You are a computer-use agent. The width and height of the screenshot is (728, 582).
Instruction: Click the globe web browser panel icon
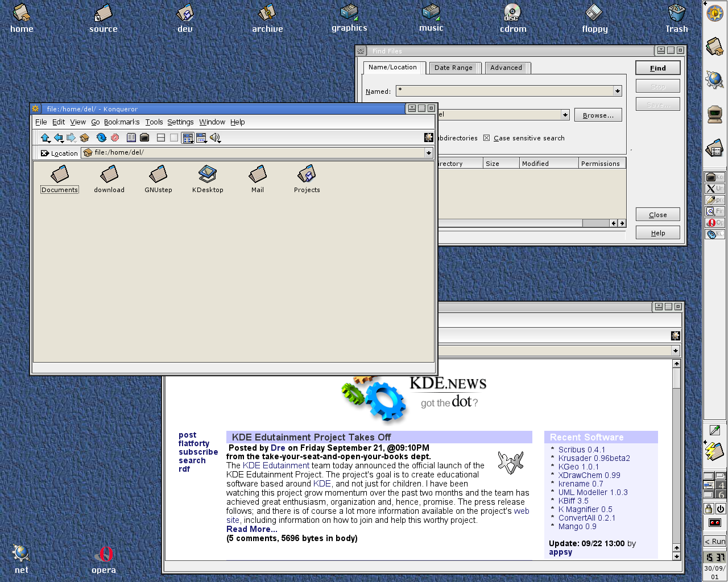click(x=715, y=80)
